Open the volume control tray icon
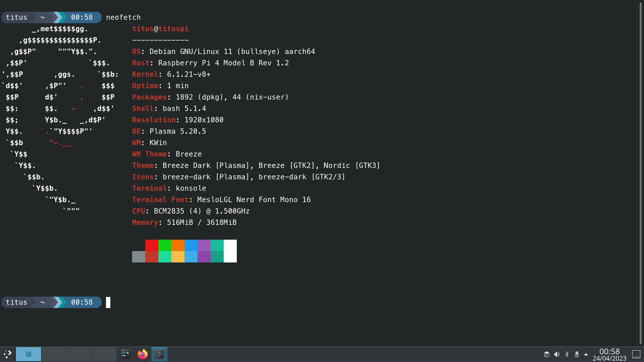The height and width of the screenshot is (362, 644). click(x=557, y=354)
